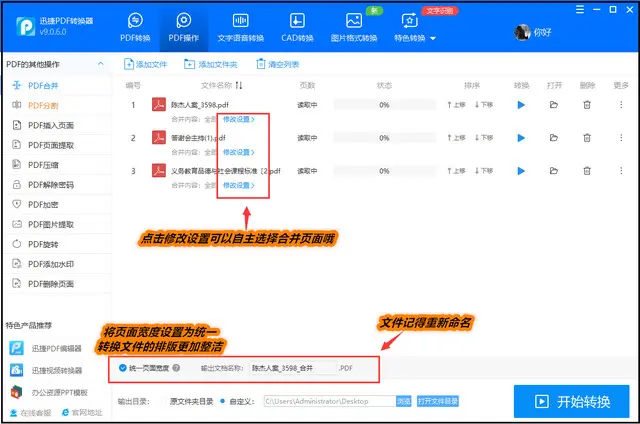The image size is (640, 424).
Task: Click the 添加文件 button
Action: click(x=145, y=64)
